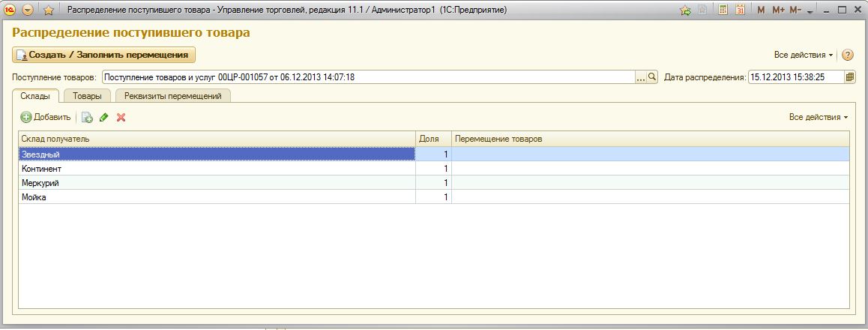The height and width of the screenshot is (330, 868).
Task: Click Перемещение товаров cell in Звездный row
Action: pyautogui.click(x=651, y=154)
